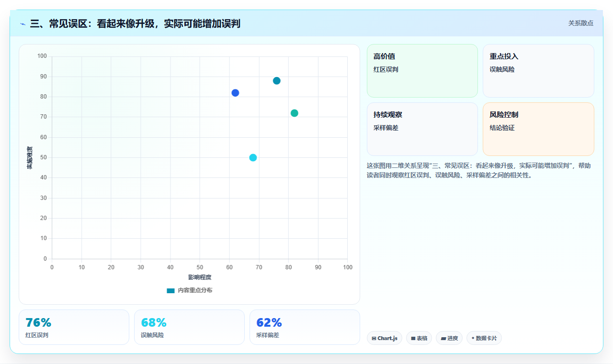Click the 76% value
The width and height of the screenshot is (613, 364).
point(38,322)
